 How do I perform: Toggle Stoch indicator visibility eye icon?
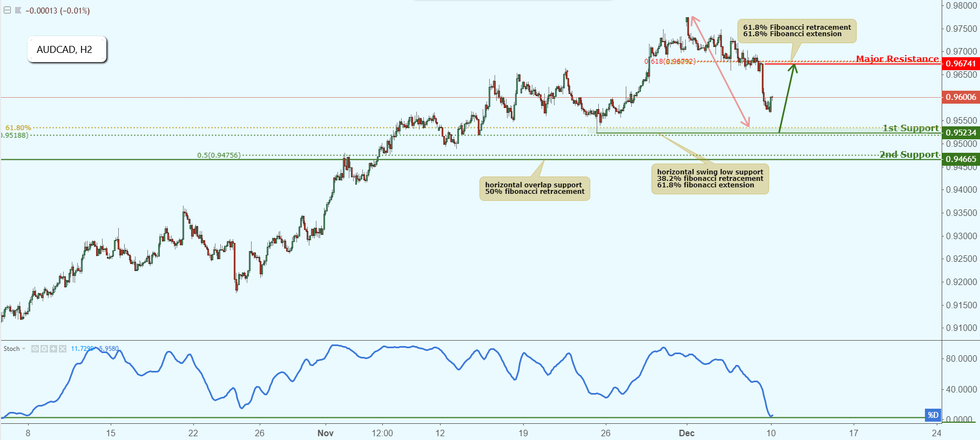[x=35, y=349]
